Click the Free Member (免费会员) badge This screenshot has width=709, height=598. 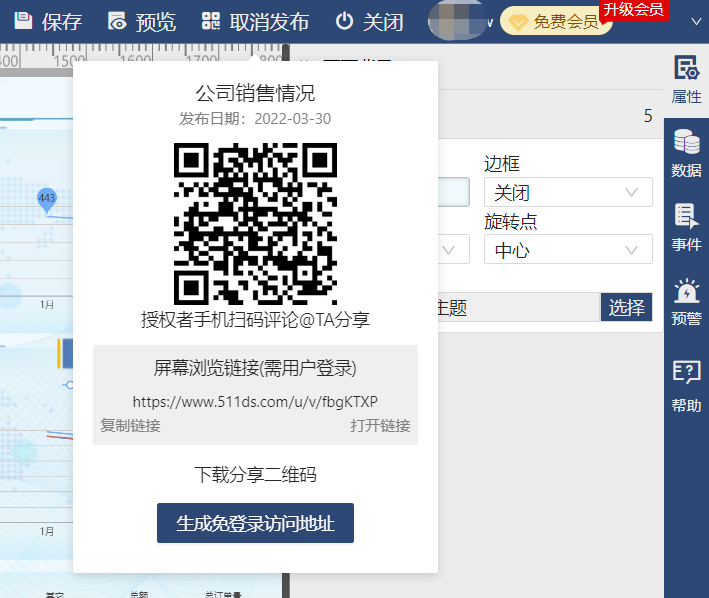coord(555,21)
